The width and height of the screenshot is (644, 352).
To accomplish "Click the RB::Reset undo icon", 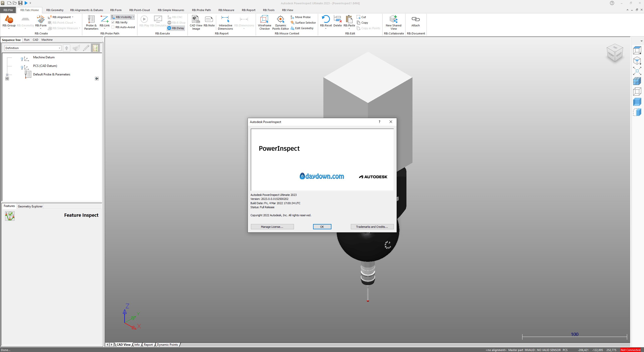I will point(326,19).
